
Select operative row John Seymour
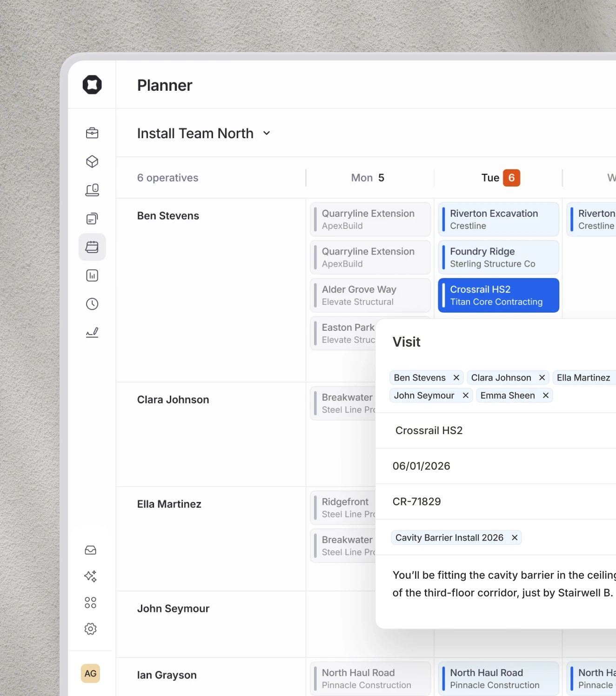(x=173, y=609)
